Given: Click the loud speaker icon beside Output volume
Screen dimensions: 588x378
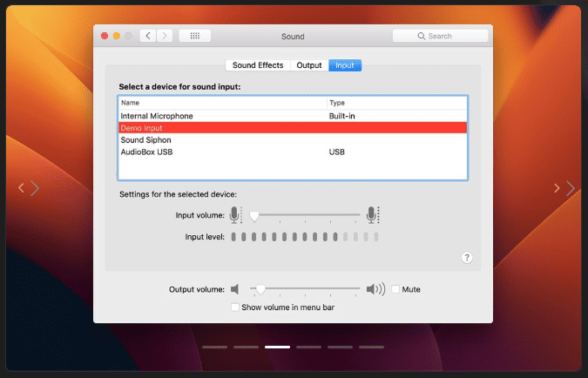Looking at the screenshot, I should click(x=375, y=289).
